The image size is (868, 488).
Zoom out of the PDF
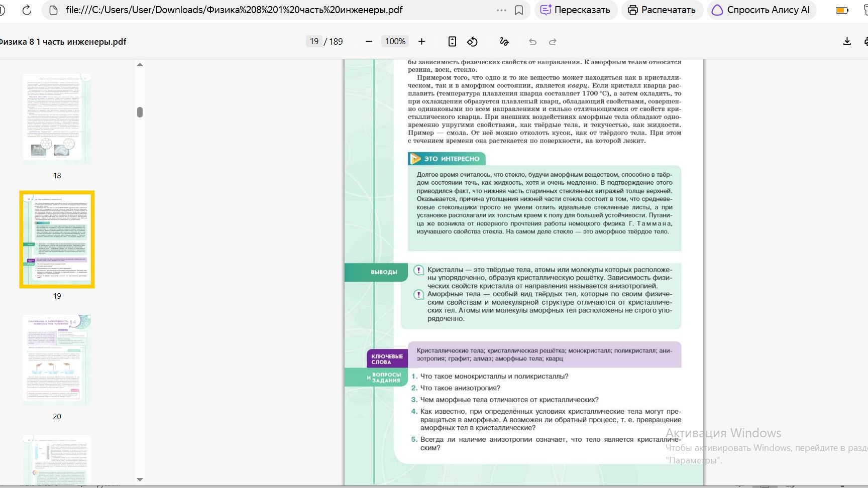point(369,42)
